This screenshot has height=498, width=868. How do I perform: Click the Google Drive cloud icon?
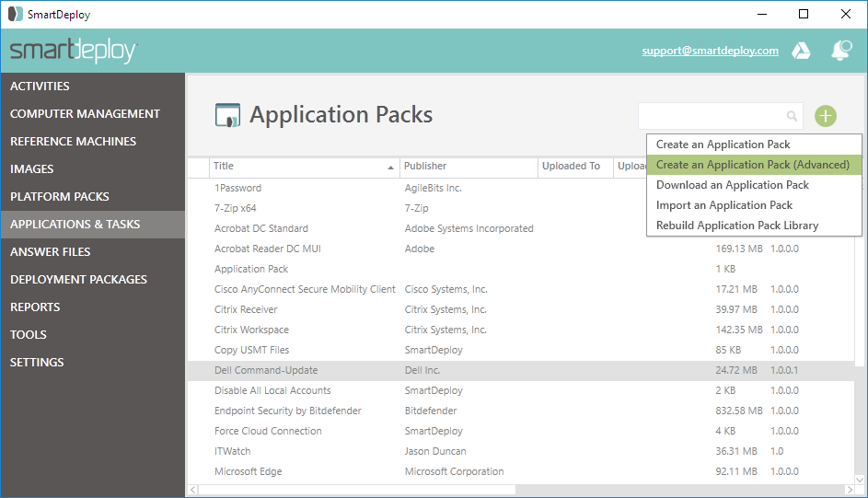pos(801,52)
